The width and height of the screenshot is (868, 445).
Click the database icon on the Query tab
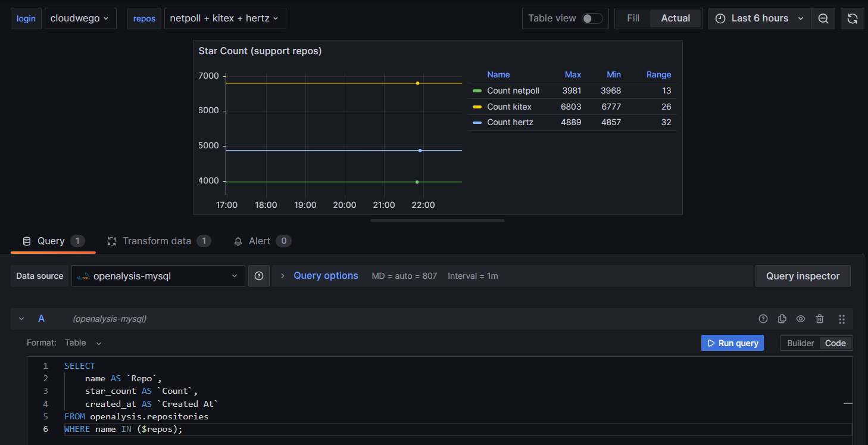tap(26, 241)
